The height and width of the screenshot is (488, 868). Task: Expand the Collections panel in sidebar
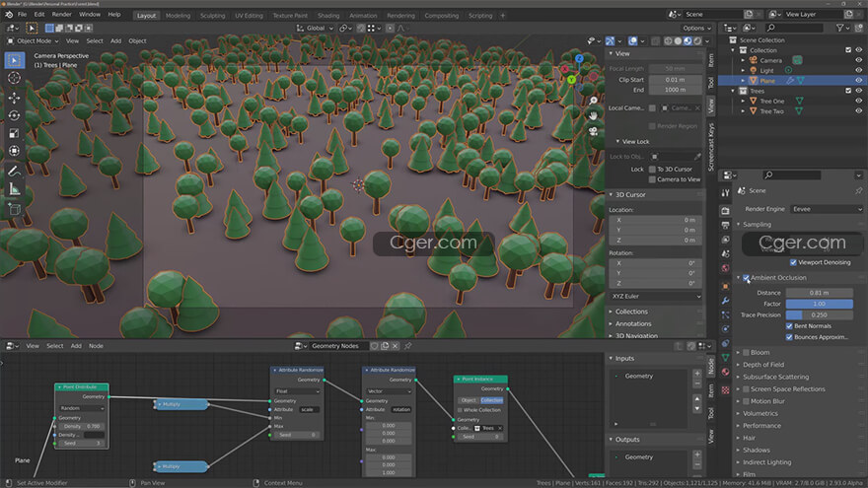[631, 312]
